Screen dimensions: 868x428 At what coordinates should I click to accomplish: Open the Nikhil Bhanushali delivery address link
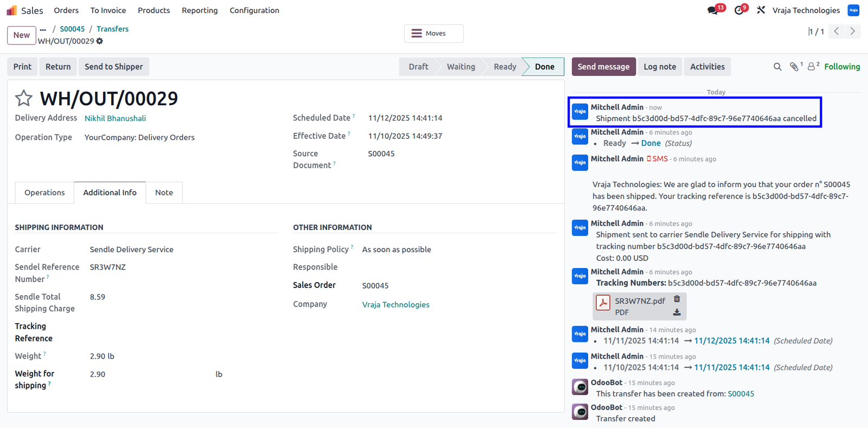pos(115,118)
